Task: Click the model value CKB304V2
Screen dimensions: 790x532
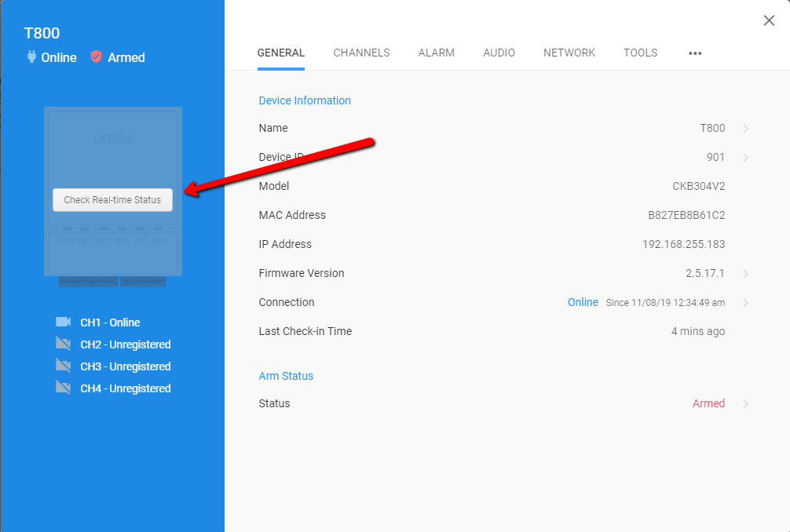Action: coord(699,186)
